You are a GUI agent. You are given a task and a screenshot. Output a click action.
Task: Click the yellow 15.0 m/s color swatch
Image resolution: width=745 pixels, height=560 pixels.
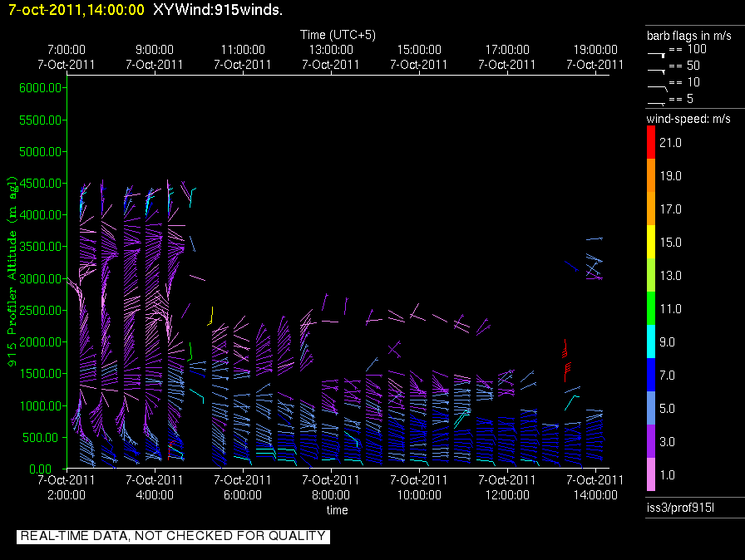pos(651,242)
